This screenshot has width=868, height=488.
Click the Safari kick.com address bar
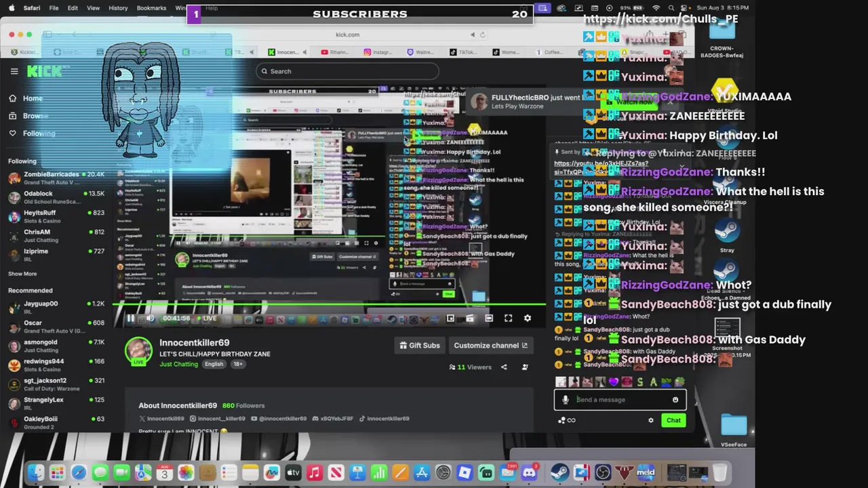(x=347, y=35)
